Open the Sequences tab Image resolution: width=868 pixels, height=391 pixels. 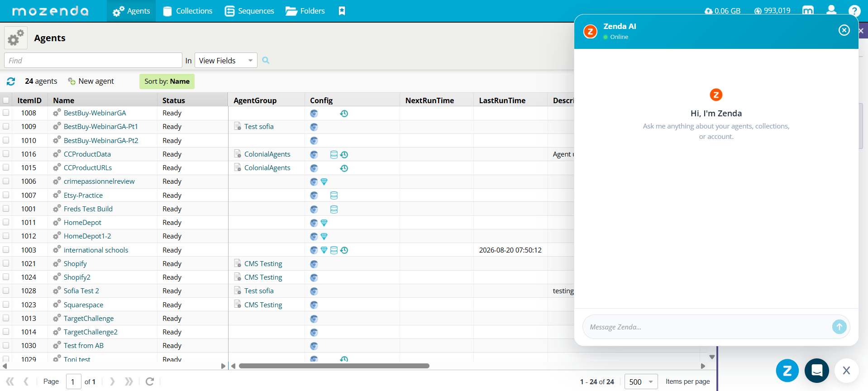pos(249,11)
